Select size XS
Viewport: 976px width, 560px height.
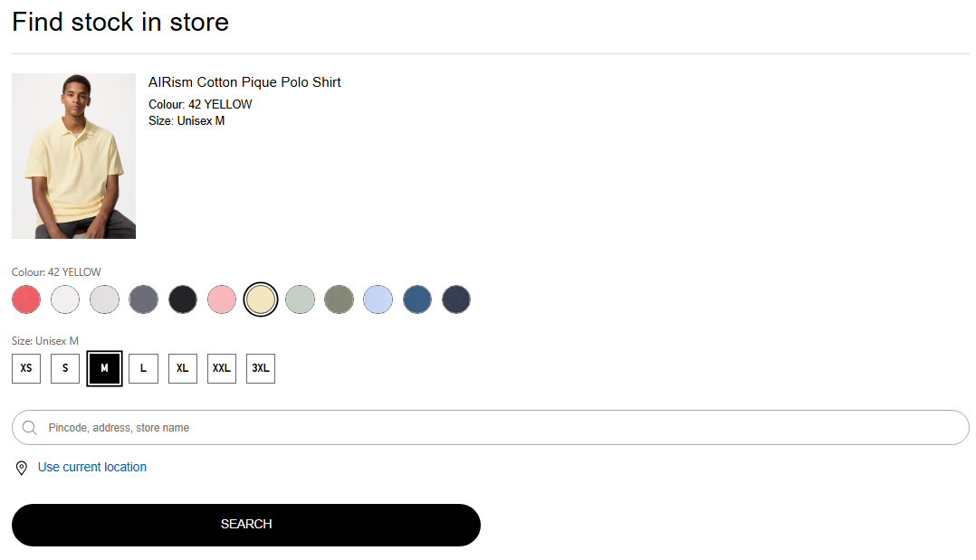pos(26,368)
